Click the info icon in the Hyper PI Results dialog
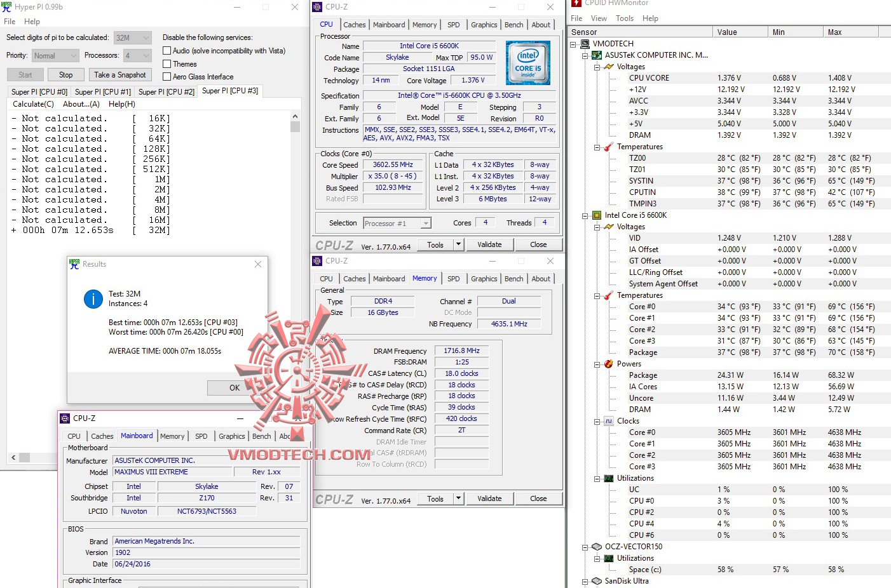Screen dimensions: 891x588 coord(93,299)
